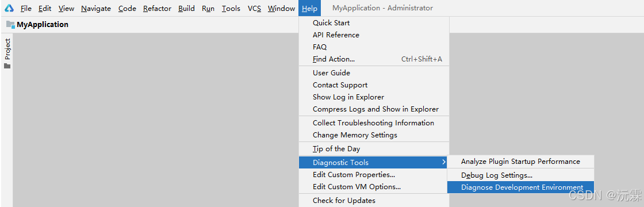Open the Refactor menu
This screenshot has height=207, width=644.
click(x=156, y=8)
